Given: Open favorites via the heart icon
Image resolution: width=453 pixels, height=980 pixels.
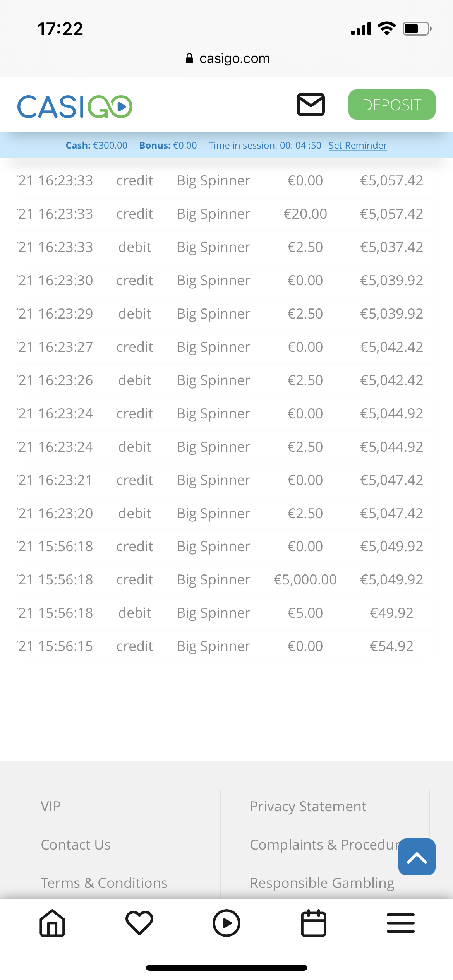Looking at the screenshot, I should pyautogui.click(x=139, y=923).
